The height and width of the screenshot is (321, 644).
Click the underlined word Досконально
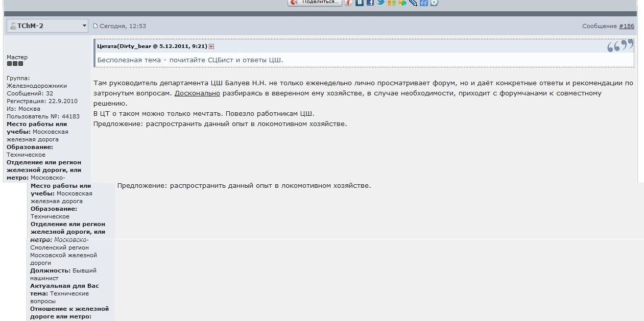197,93
